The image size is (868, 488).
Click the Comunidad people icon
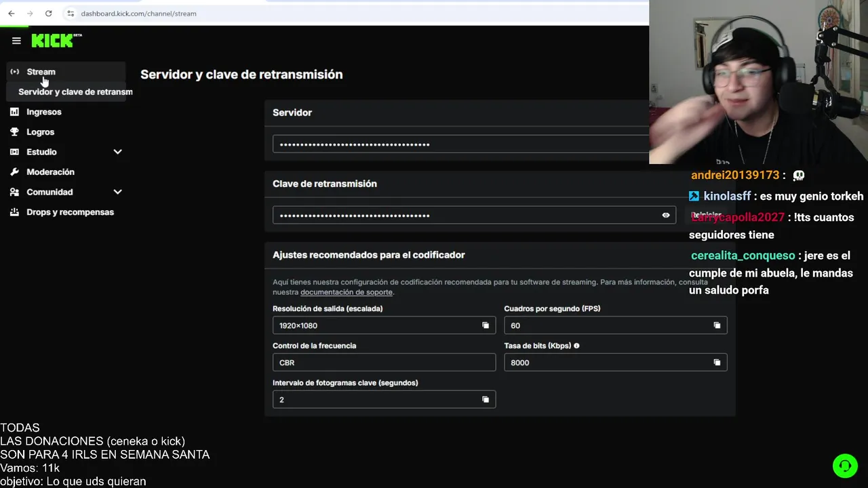[x=14, y=192]
